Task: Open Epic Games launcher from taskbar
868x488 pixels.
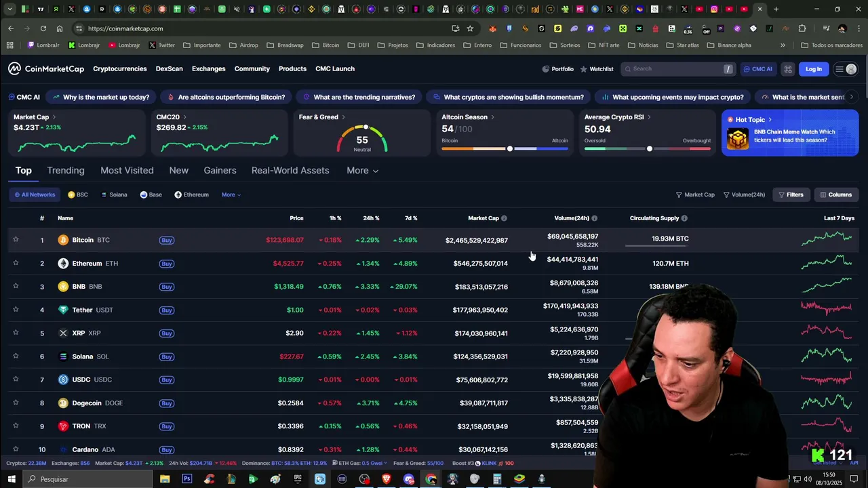Action: 298,479
